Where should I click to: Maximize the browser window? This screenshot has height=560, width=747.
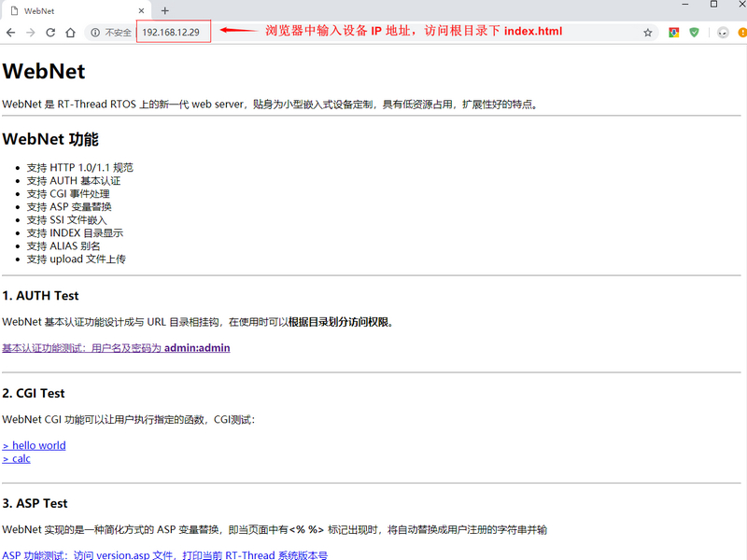[713, 5]
